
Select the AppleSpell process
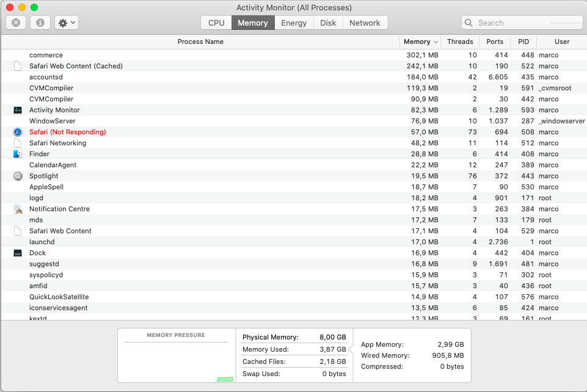[293, 187]
